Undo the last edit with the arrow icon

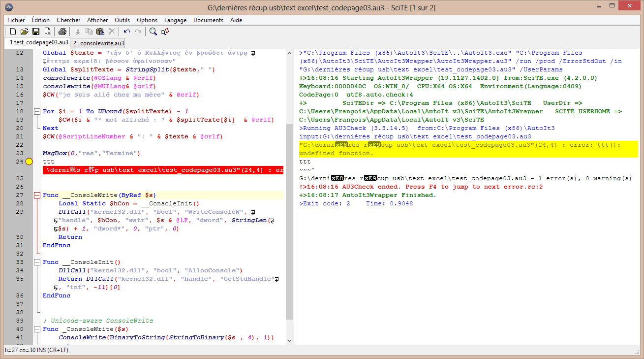click(x=127, y=32)
